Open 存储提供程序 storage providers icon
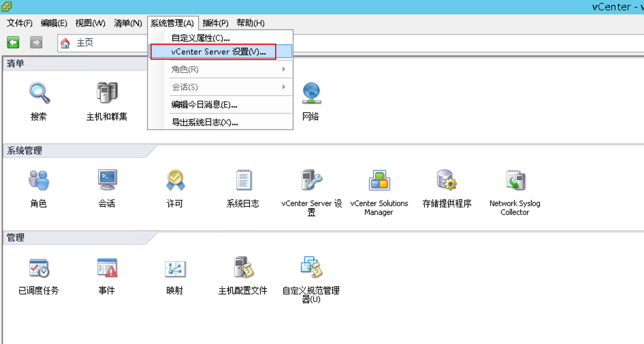Image resolution: width=644 pixels, height=344 pixels. [447, 180]
